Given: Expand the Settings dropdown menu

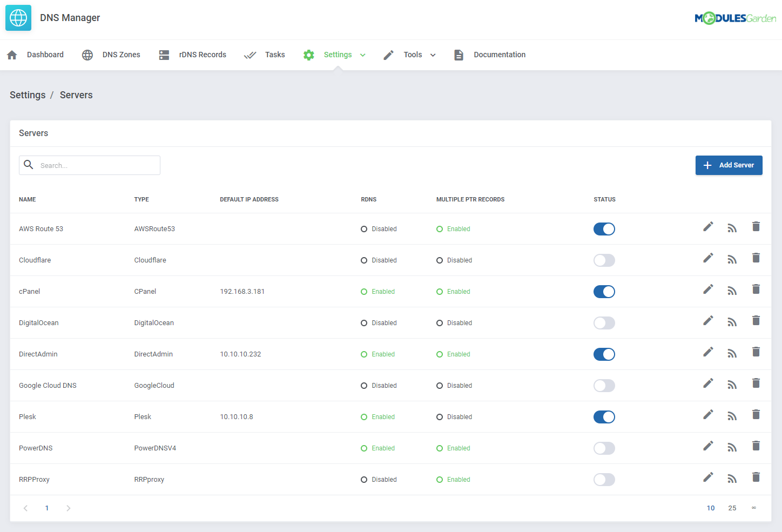Looking at the screenshot, I should pyautogui.click(x=362, y=55).
